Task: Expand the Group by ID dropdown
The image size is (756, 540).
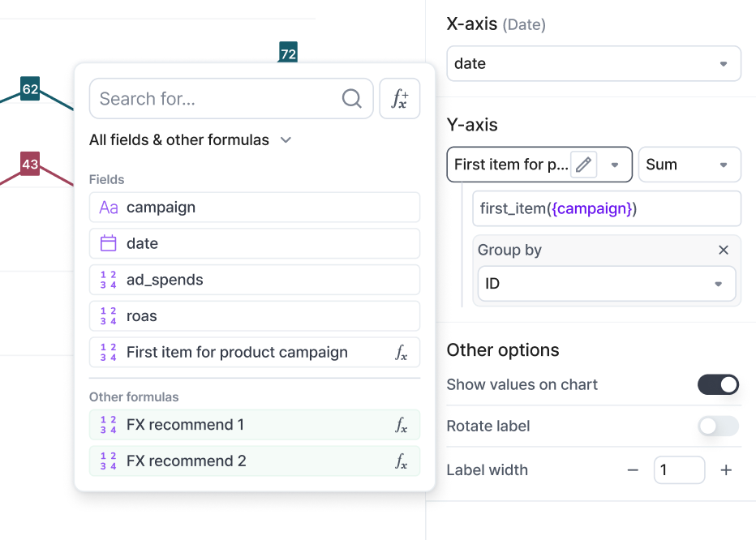Action: point(606,285)
